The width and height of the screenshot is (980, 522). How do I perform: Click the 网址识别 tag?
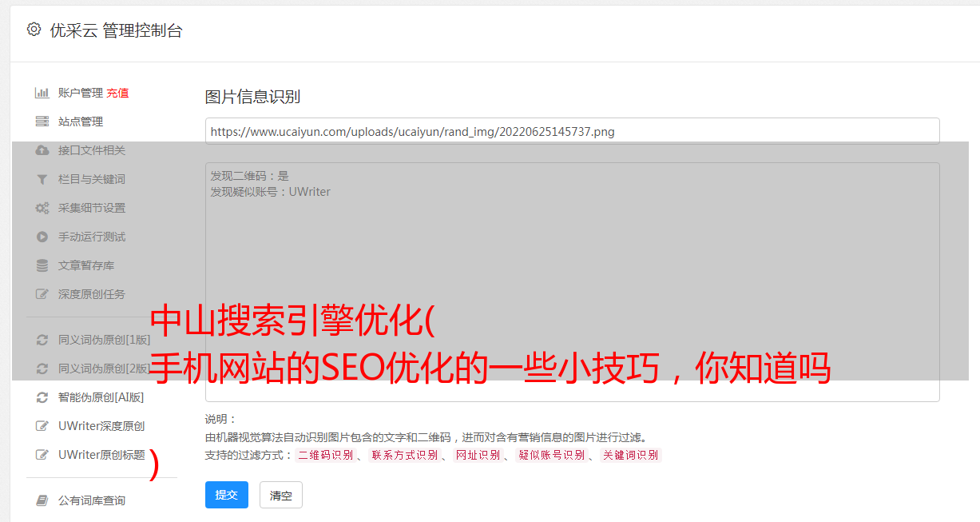point(478,456)
